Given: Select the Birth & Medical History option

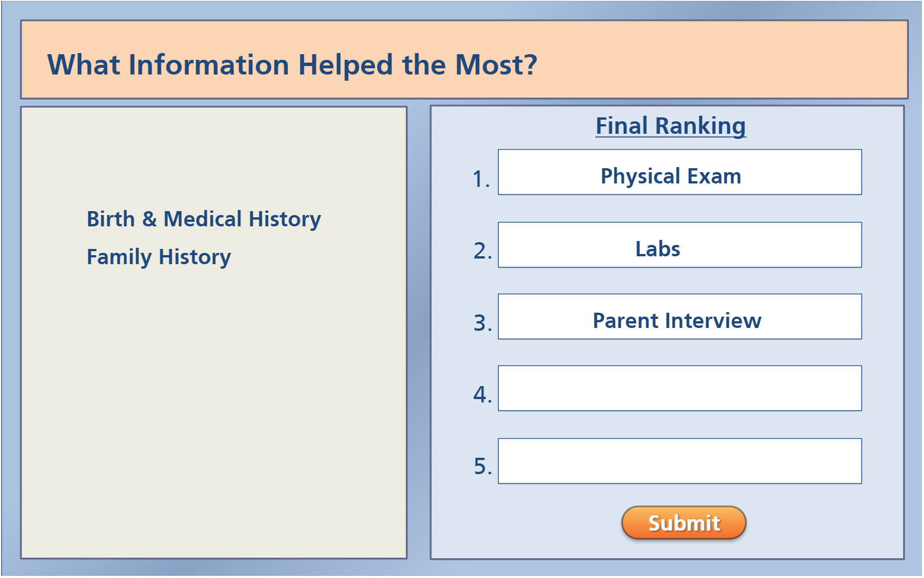Looking at the screenshot, I should [203, 219].
